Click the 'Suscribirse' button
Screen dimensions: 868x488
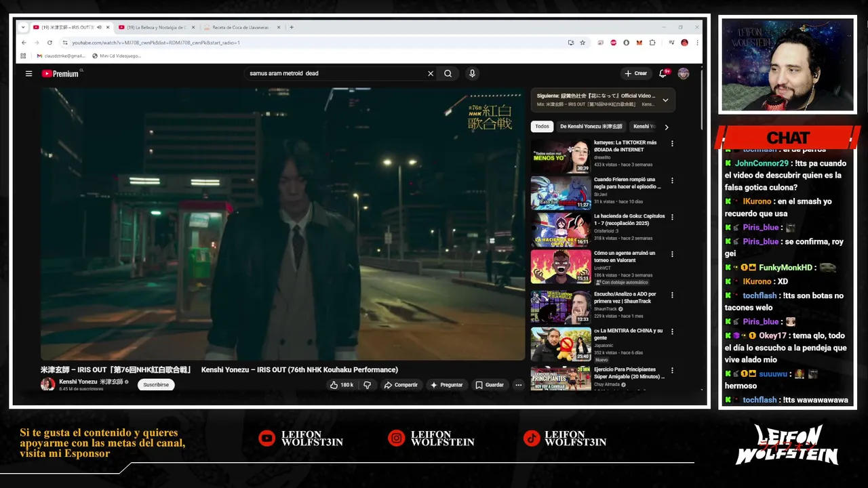156,384
